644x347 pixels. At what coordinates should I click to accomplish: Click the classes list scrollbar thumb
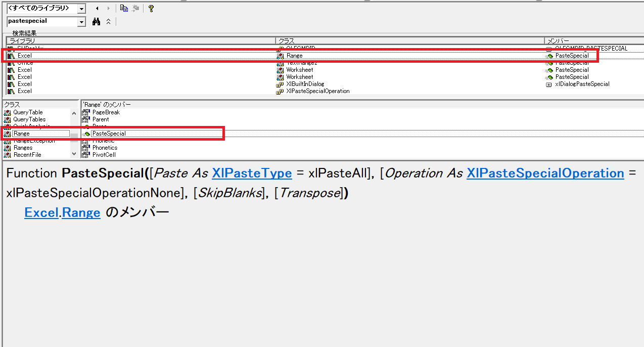click(x=74, y=137)
